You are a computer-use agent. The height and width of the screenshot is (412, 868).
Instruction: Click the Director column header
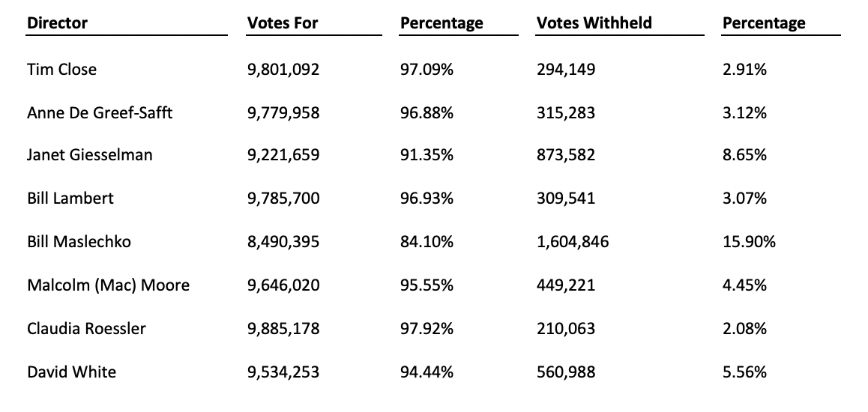(x=57, y=23)
